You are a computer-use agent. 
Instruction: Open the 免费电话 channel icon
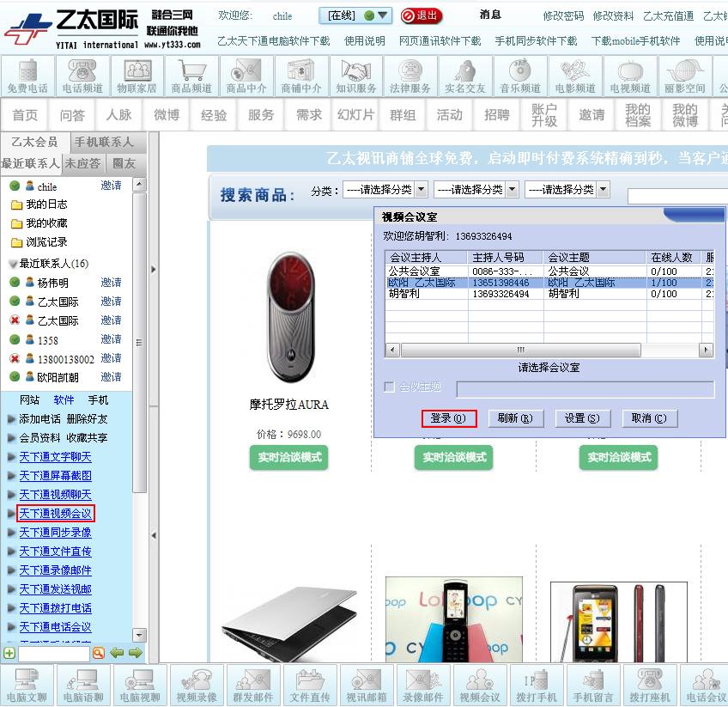tap(27, 76)
